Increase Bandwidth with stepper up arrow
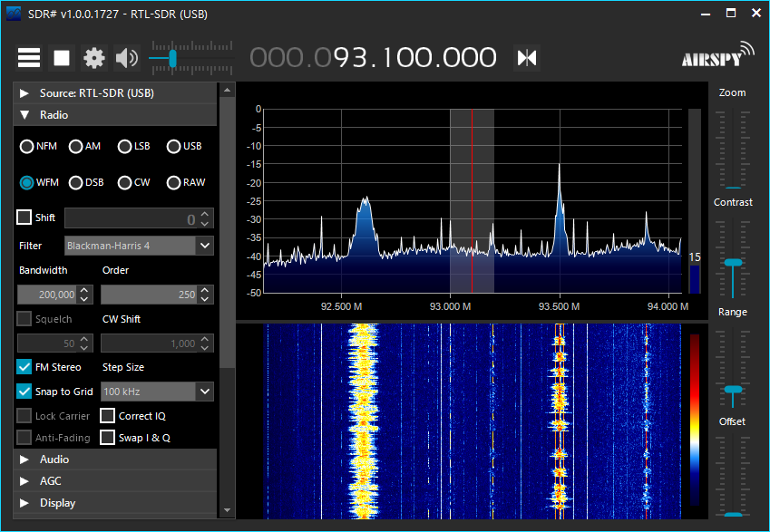The height and width of the screenshot is (532, 770). coord(84,290)
